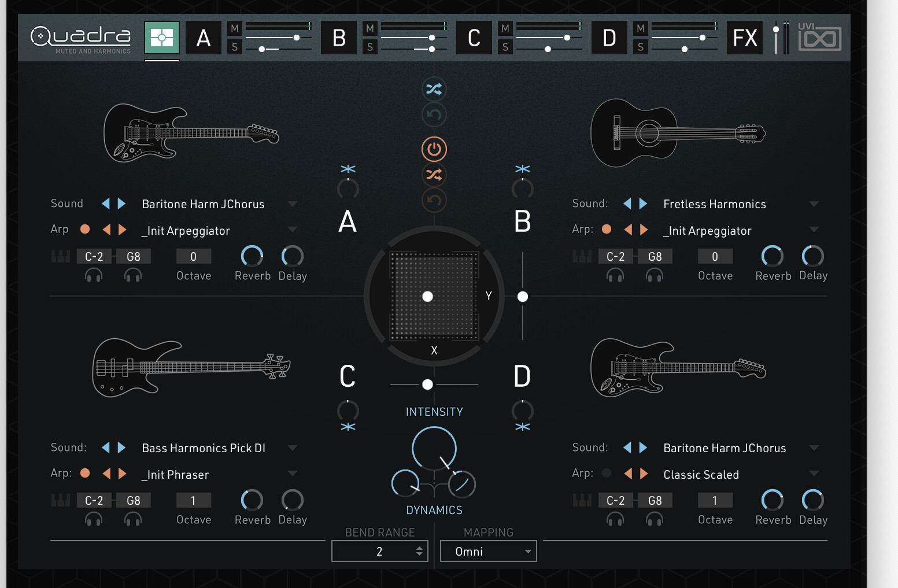Open the FX tab
Image resolution: width=898 pixels, height=588 pixels.
745,38
